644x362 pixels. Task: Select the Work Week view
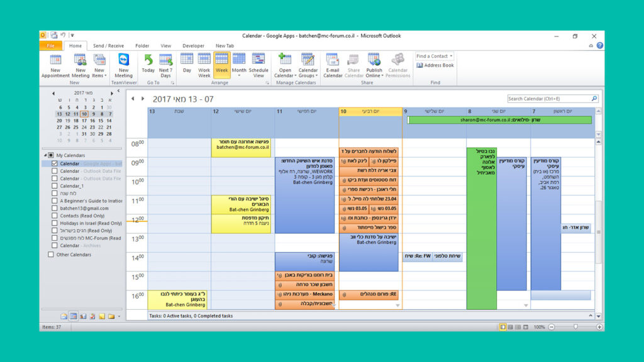[x=204, y=65]
